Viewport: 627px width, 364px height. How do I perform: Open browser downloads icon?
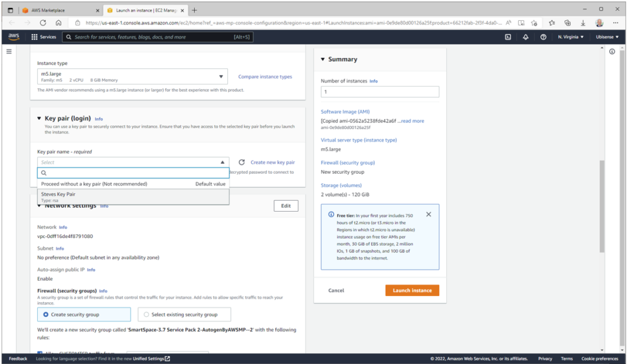point(583,23)
